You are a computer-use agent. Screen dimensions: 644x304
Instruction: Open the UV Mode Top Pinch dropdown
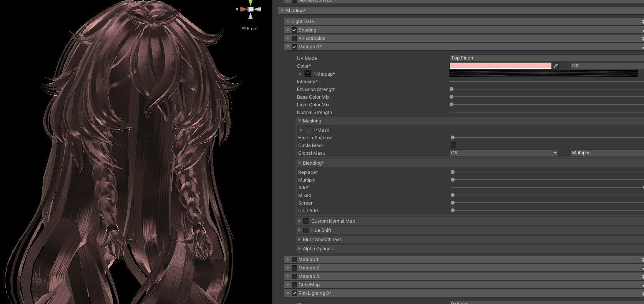547,58
